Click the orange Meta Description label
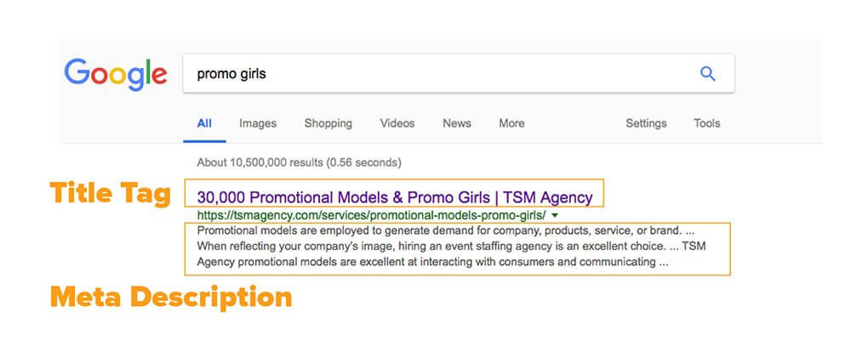The height and width of the screenshot is (357, 868). (x=171, y=297)
